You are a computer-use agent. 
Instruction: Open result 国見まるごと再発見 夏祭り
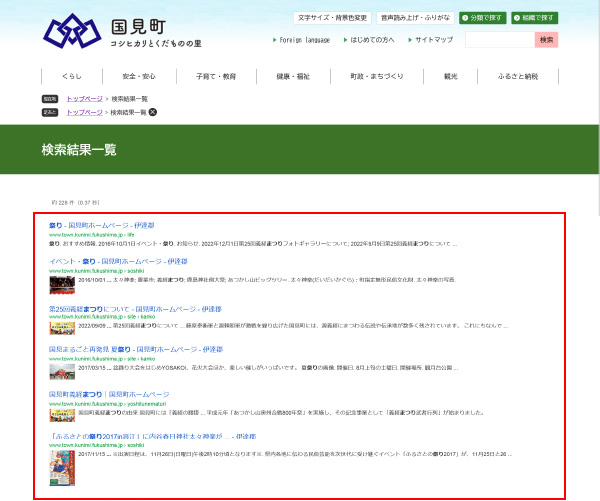tap(136, 349)
